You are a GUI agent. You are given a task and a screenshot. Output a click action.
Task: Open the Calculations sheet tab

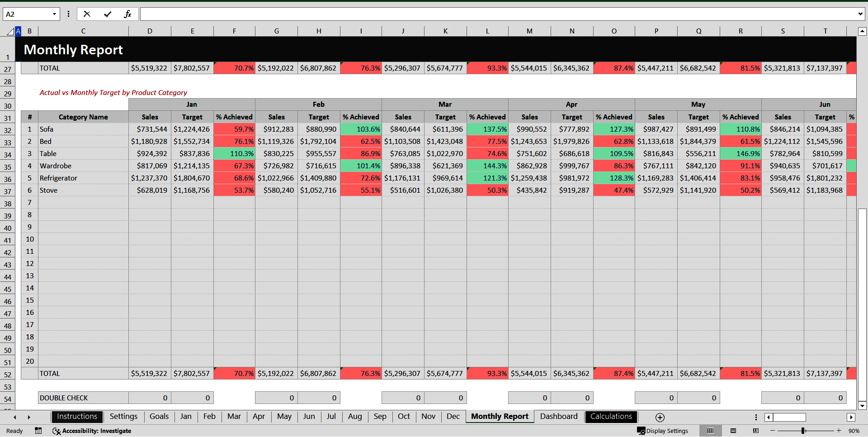(611, 417)
